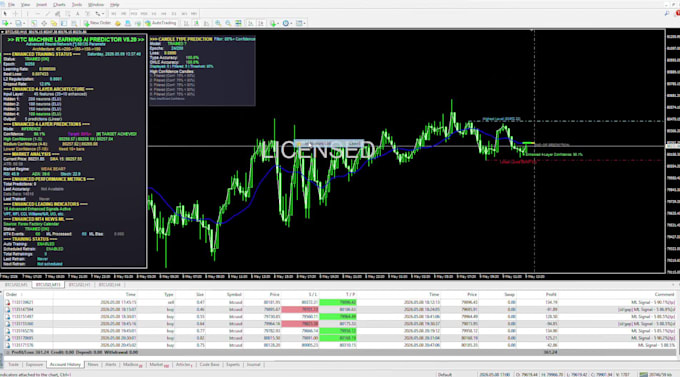Screen dimensions: 680x377
Task: Select the trendline drawing tool
Action: pos(48,14)
